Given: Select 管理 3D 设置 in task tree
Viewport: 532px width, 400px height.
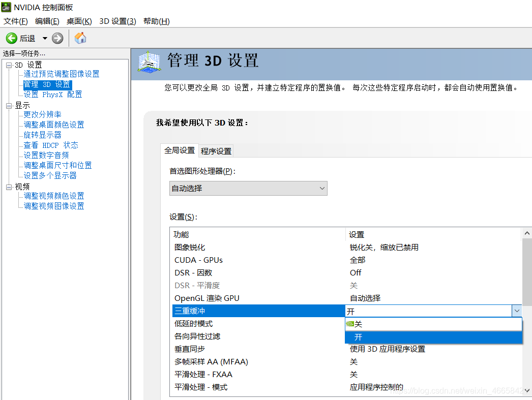Looking at the screenshot, I should (47, 84).
